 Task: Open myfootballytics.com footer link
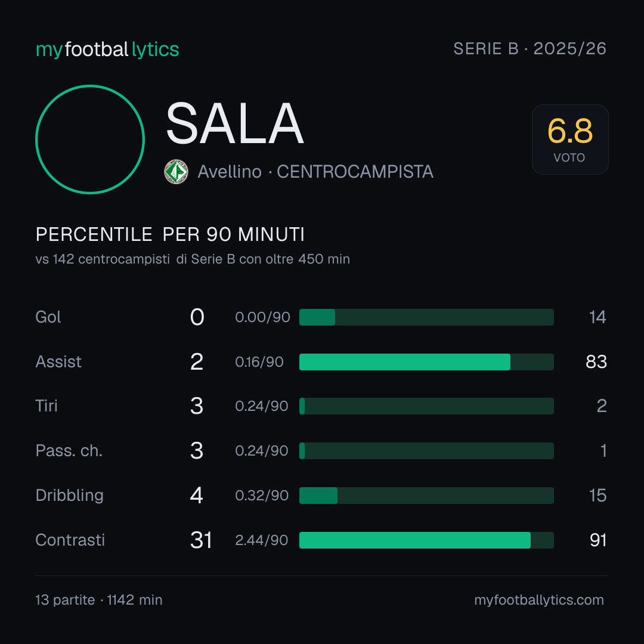(539, 600)
